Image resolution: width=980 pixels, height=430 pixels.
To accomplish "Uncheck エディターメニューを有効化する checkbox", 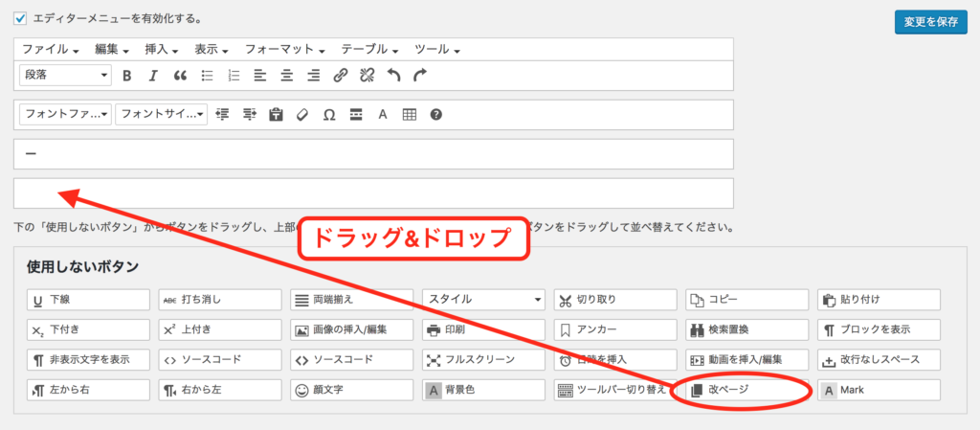I will point(20,18).
